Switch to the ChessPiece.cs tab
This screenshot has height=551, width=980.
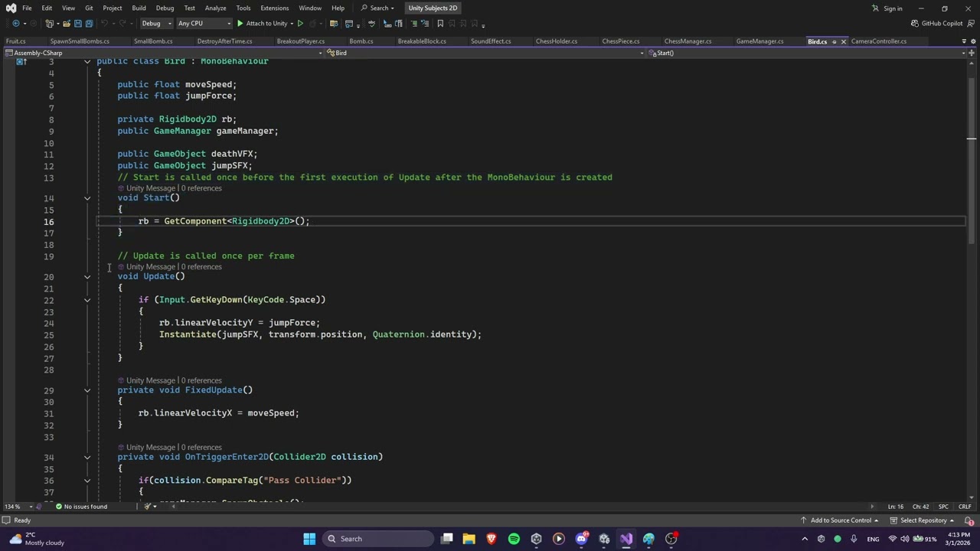(x=621, y=41)
